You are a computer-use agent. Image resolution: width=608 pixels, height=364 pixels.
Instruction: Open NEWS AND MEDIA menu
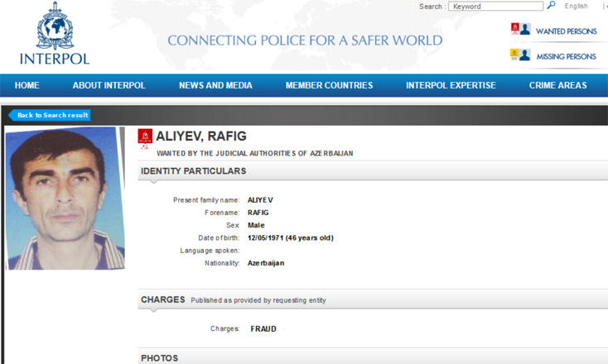coord(215,85)
